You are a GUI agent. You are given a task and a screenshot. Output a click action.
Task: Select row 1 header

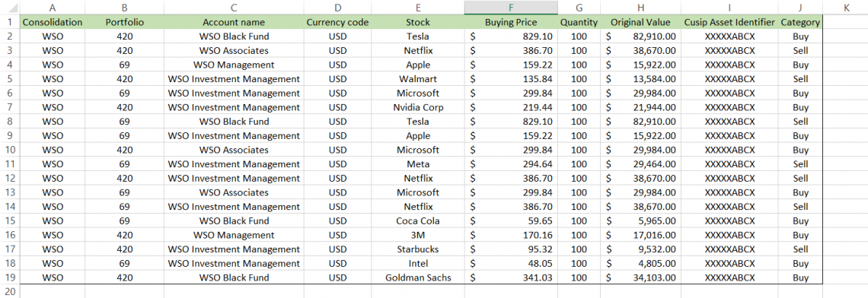click(x=9, y=23)
